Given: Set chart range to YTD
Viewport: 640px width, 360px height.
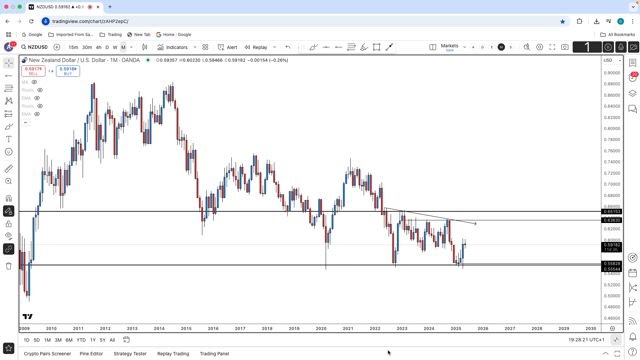Looking at the screenshot, I should pyautogui.click(x=81, y=340).
